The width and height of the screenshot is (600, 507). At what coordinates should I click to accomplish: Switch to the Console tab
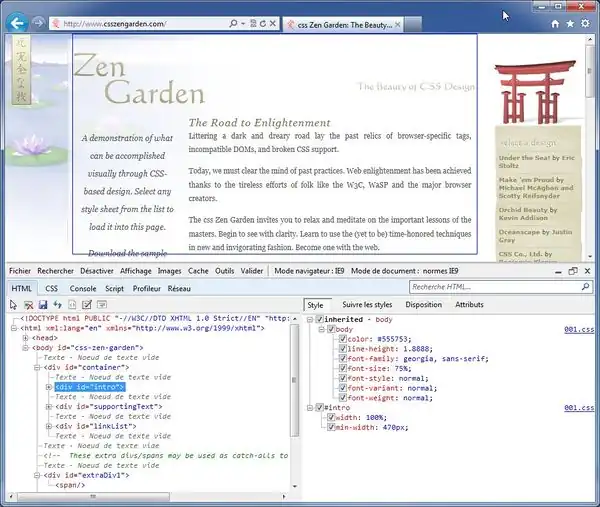83,288
